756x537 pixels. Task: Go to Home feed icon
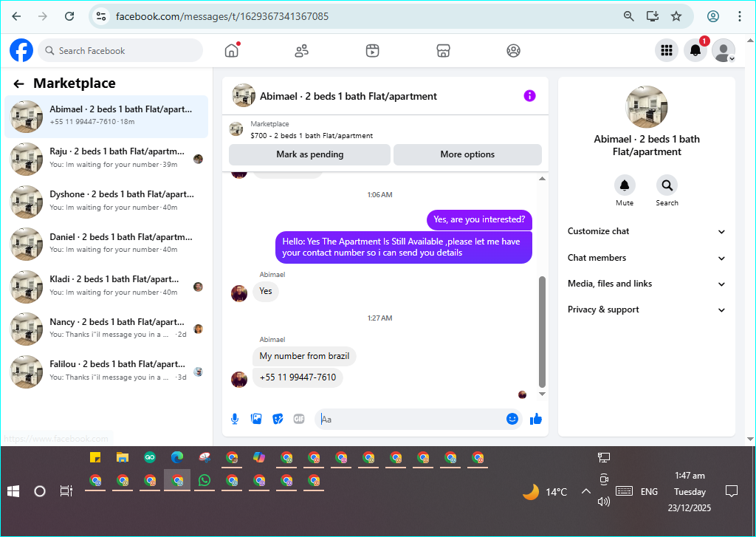tap(232, 50)
